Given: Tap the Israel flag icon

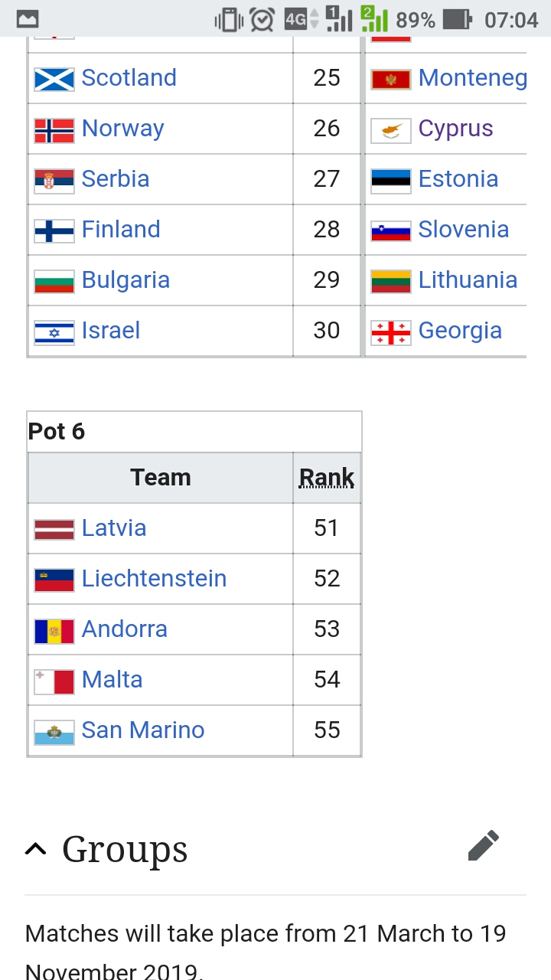Looking at the screenshot, I should coord(54,332).
